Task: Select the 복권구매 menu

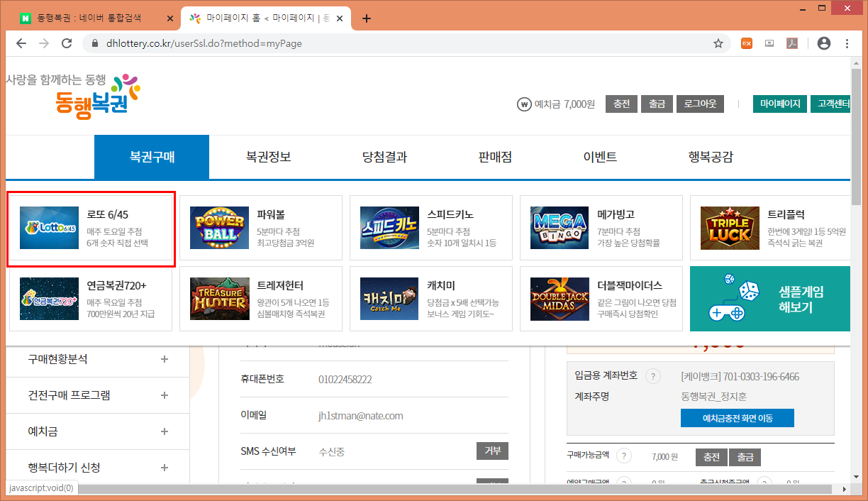Action: coord(152,157)
